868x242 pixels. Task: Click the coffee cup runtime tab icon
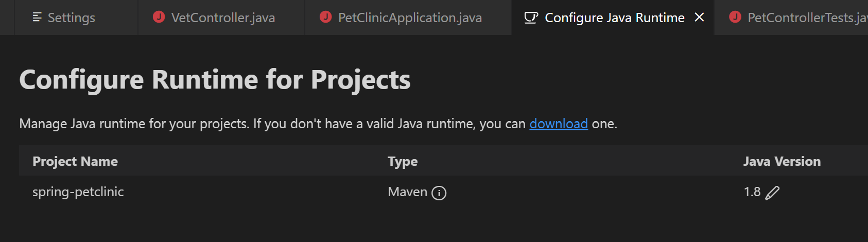click(x=531, y=18)
